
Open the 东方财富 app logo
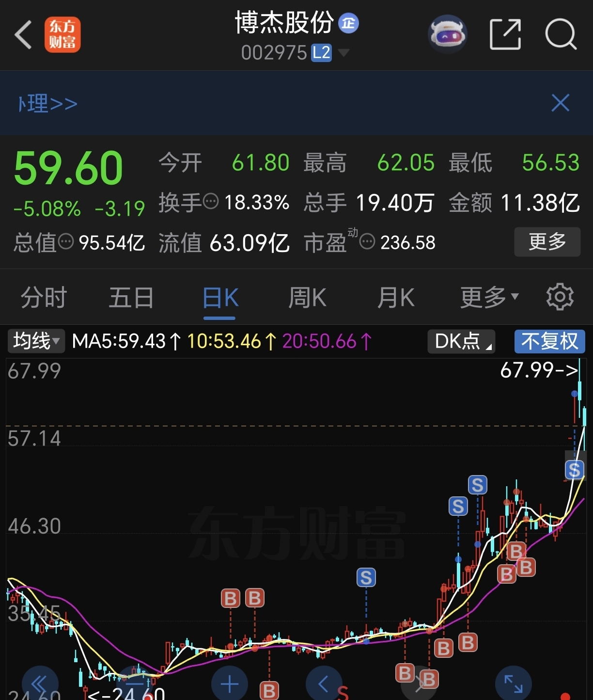point(62,35)
